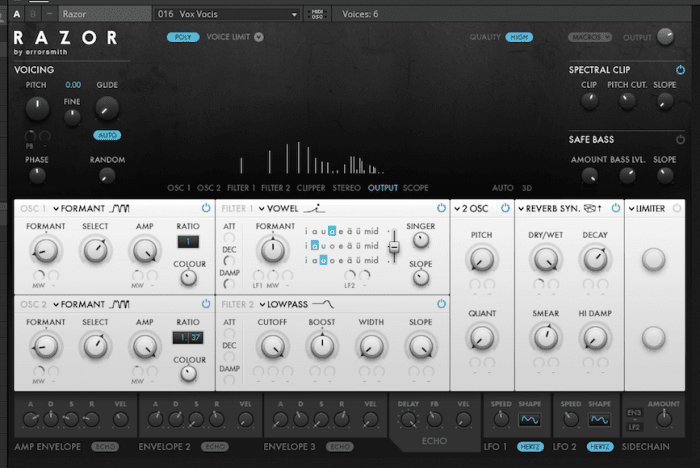
Task: Toggle the OSC 1 power icon
Action: [x=206, y=208]
